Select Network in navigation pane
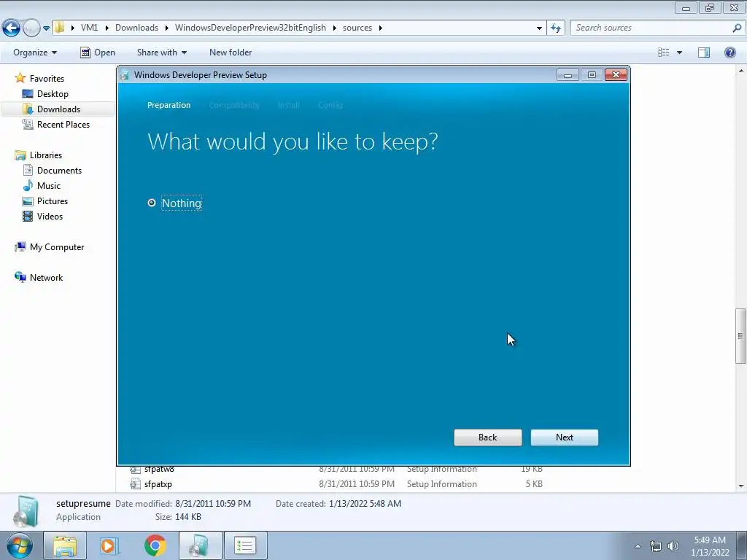This screenshot has width=747, height=560. pyautogui.click(x=46, y=278)
